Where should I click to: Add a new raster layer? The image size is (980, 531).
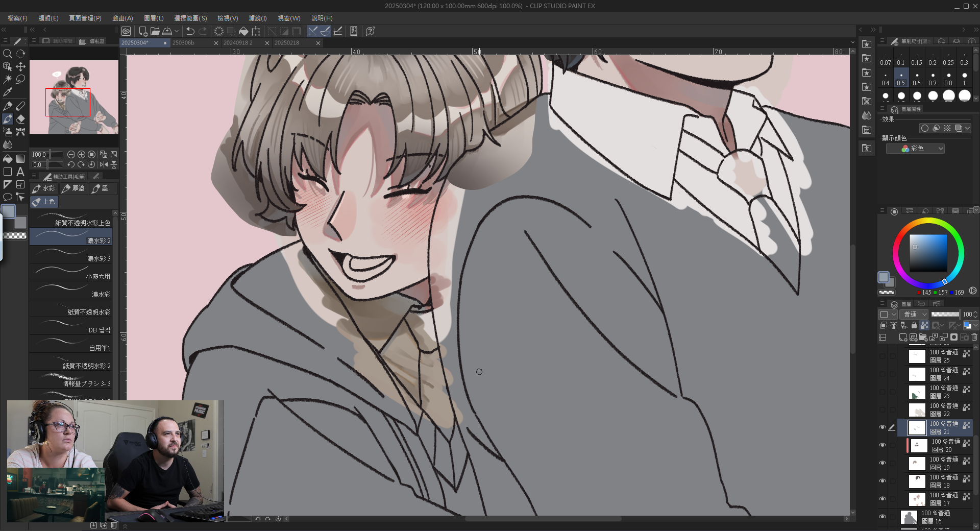click(903, 337)
